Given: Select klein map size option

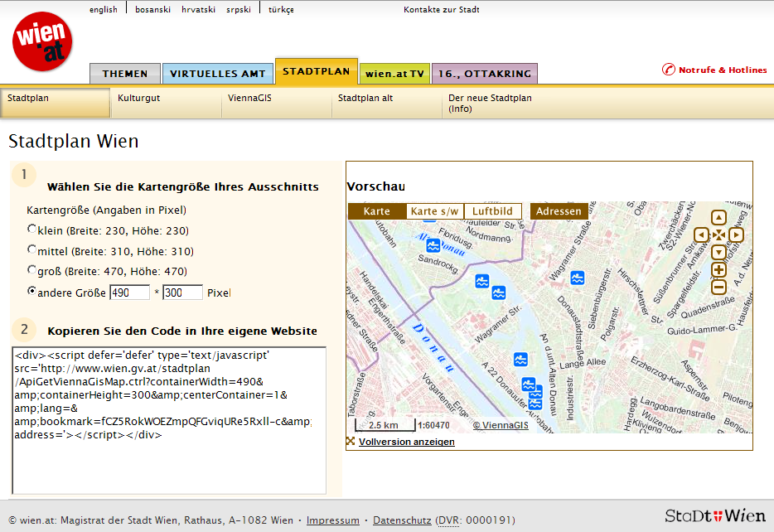Looking at the screenshot, I should 32,230.
